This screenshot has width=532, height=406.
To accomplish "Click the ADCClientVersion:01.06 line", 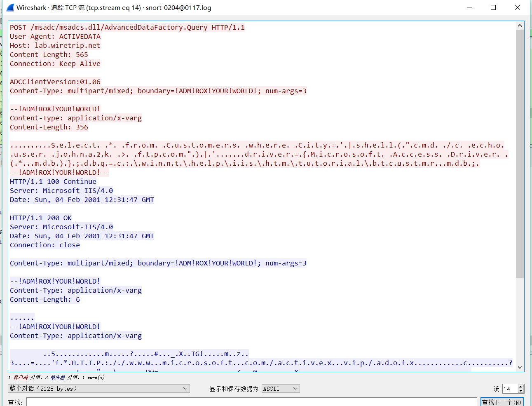I will (55, 82).
